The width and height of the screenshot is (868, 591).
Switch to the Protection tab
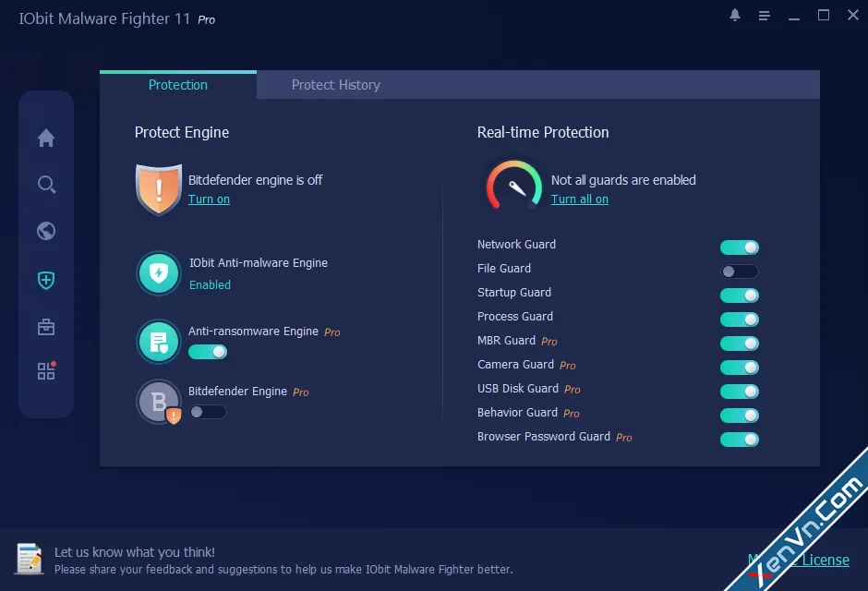[x=177, y=85]
